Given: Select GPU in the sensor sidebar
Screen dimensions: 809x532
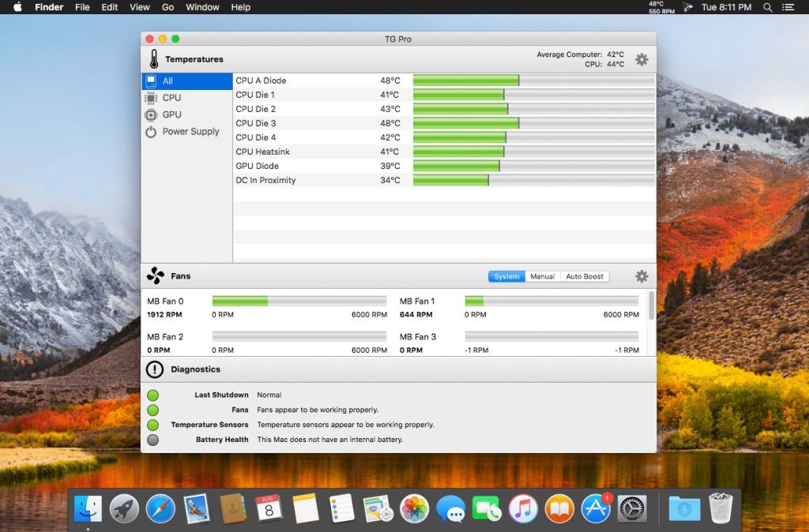Looking at the screenshot, I should [x=171, y=114].
